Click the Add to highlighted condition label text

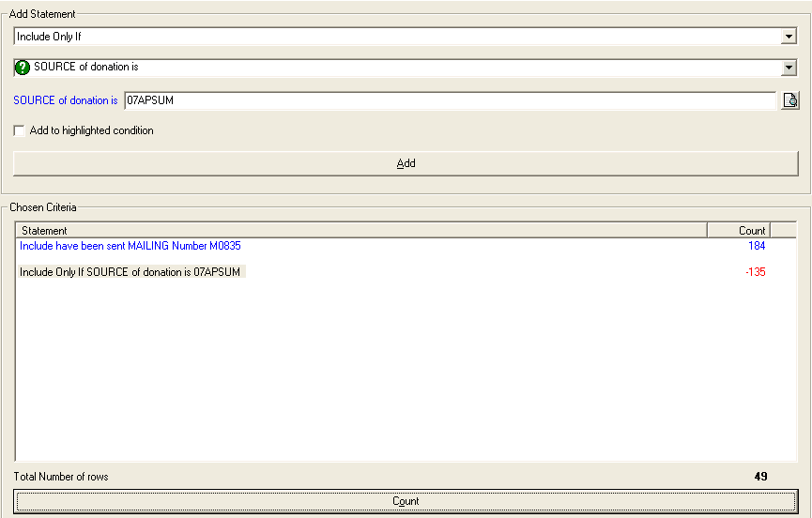[91, 131]
